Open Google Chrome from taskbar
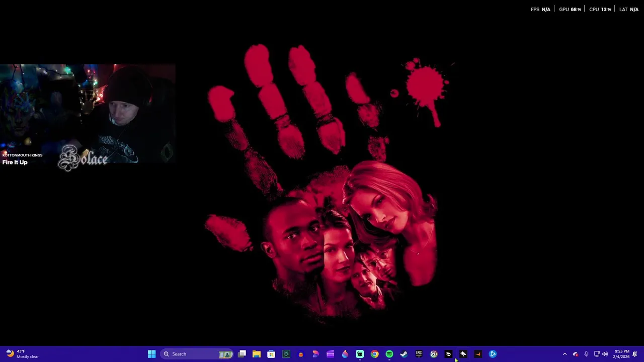This screenshot has height=362, width=644. (374, 354)
